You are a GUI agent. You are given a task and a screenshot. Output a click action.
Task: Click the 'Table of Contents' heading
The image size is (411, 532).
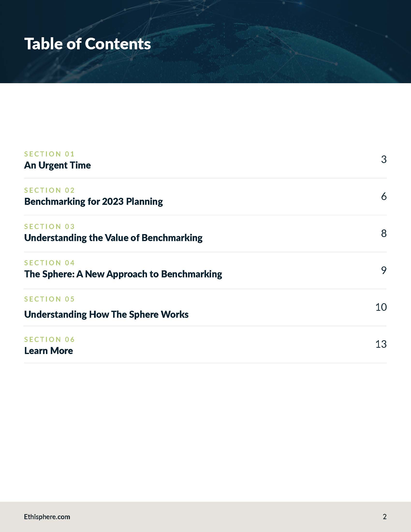(88, 44)
